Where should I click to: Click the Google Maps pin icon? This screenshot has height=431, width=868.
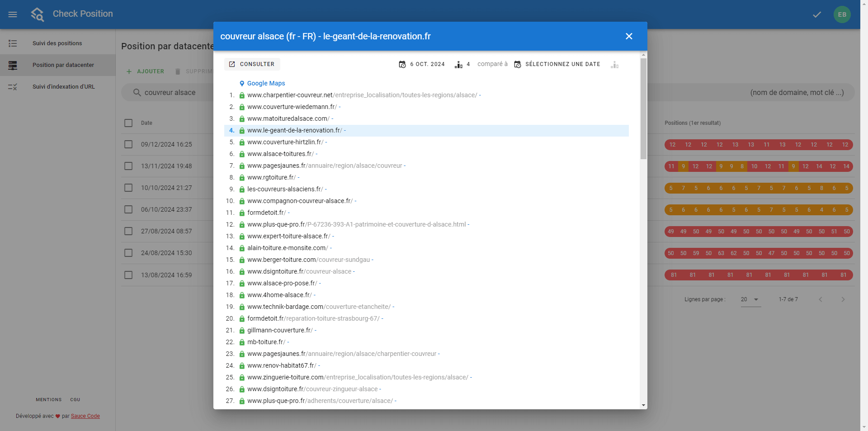click(x=242, y=83)
